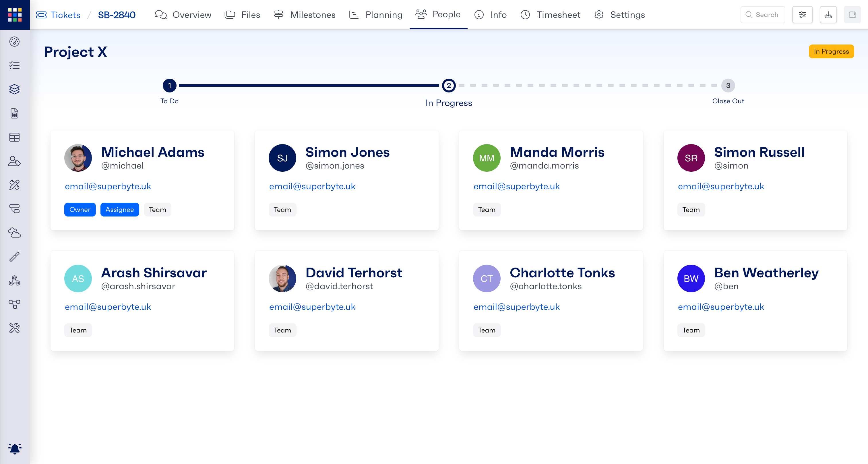The image size is (868, 464).
Task: Click the SR avatar for Simon Russell
Action: [691, 158]
